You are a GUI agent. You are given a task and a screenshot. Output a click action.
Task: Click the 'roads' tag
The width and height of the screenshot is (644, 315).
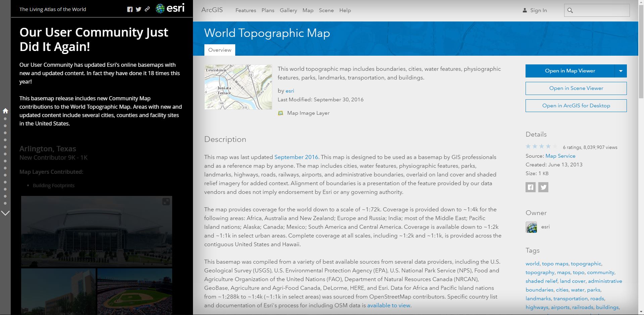click(597, 299)
